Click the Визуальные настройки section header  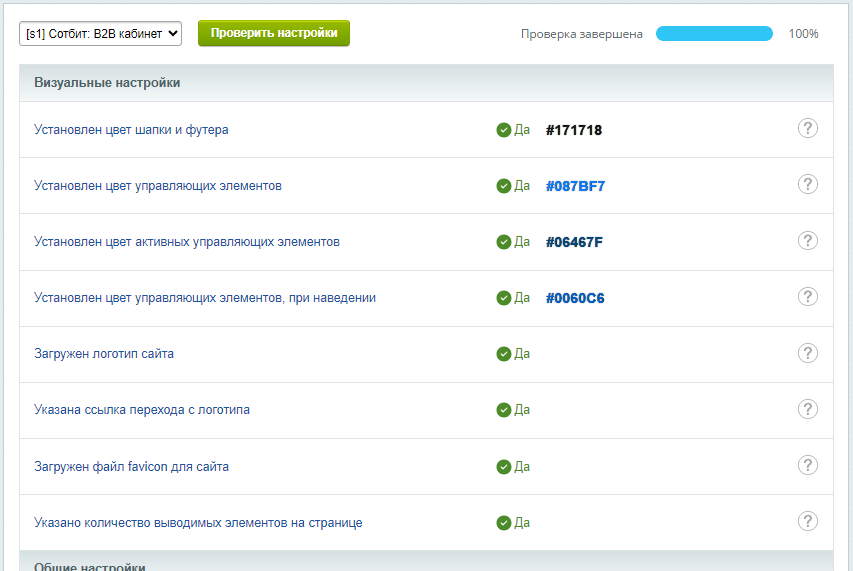coord(426,83)
